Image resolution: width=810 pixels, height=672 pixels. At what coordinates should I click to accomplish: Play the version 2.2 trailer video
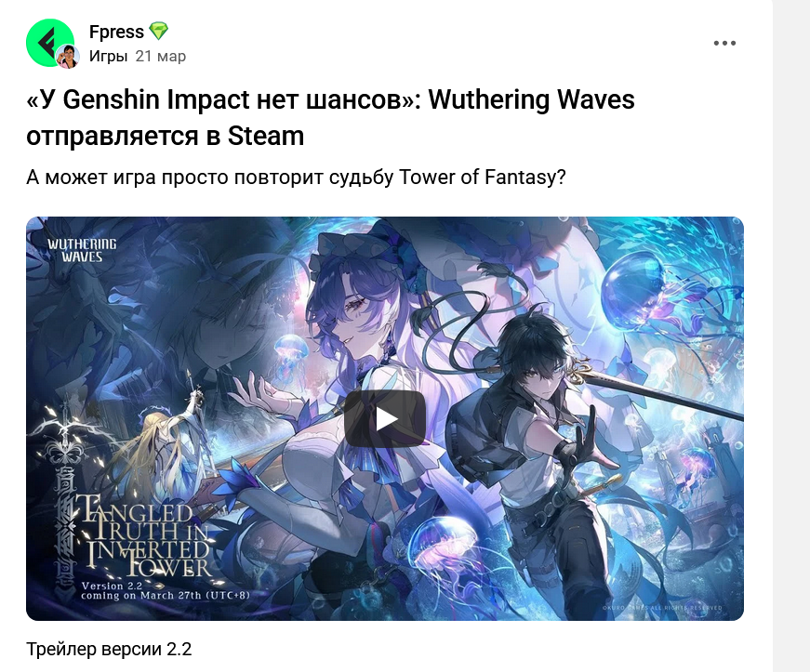point(385,418)
